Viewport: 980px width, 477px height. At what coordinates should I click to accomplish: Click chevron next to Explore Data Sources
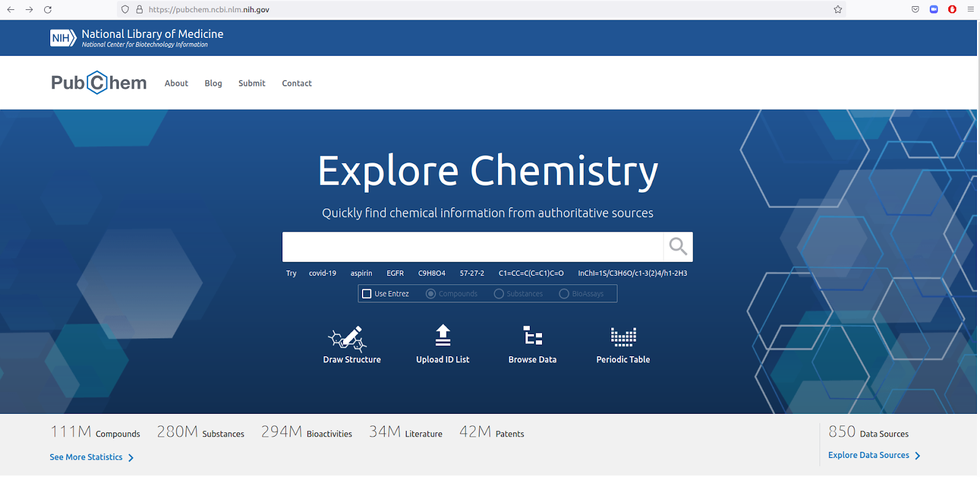[917, 456]
